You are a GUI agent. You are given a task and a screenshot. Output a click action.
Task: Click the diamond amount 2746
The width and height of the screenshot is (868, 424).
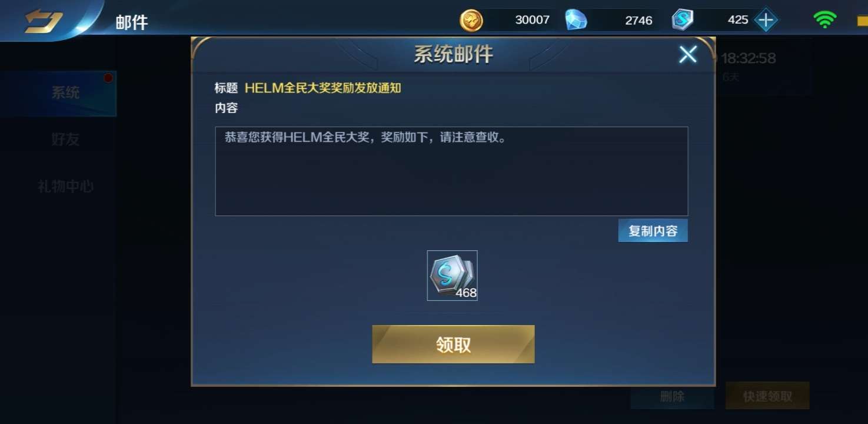click(638, 21)
